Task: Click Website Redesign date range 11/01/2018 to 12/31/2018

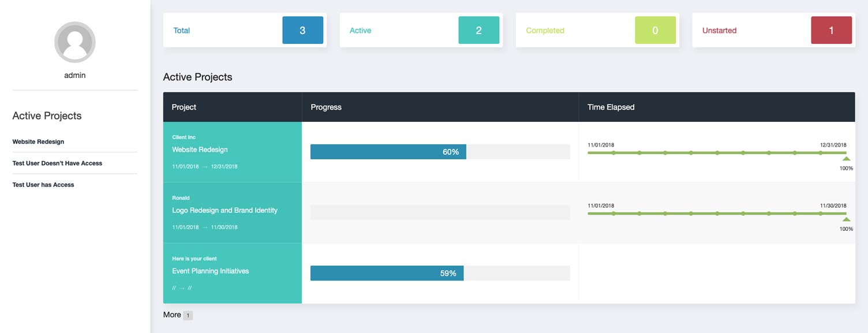Action: tap(204, 166)
